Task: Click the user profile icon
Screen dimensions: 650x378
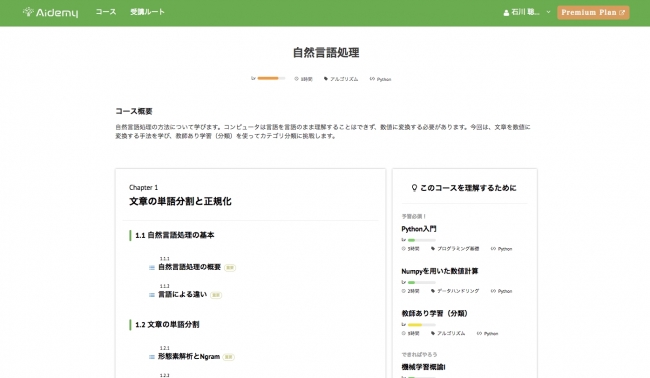Action: [506, 13]
